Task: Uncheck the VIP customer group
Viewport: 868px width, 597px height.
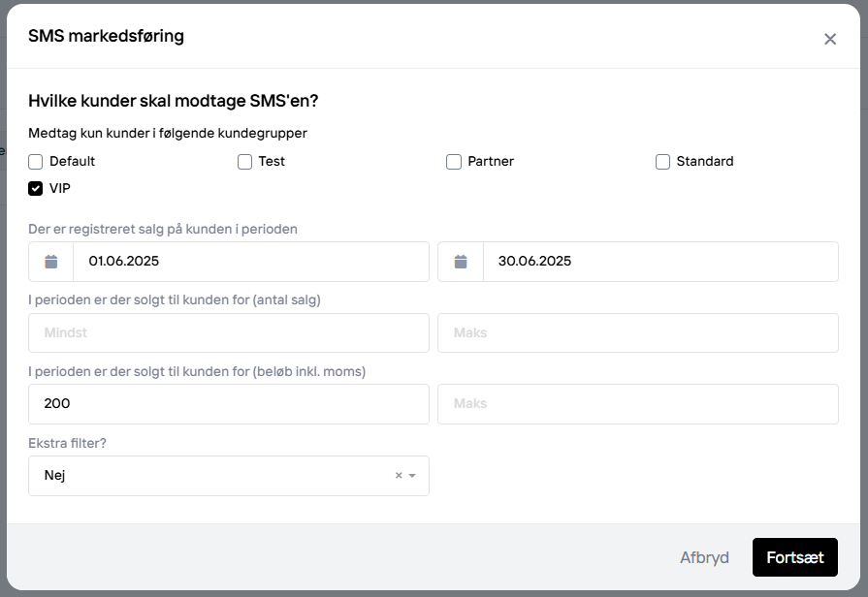Action: click(x=36, y=189)
